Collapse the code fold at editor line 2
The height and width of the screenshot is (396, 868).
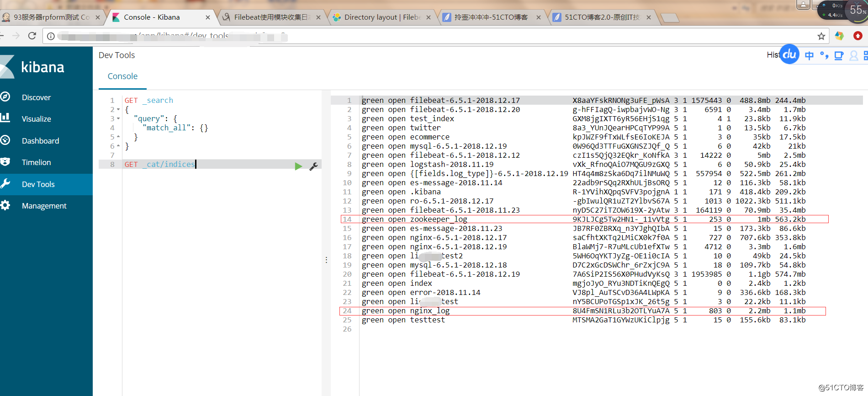click(x=118, y=110)
